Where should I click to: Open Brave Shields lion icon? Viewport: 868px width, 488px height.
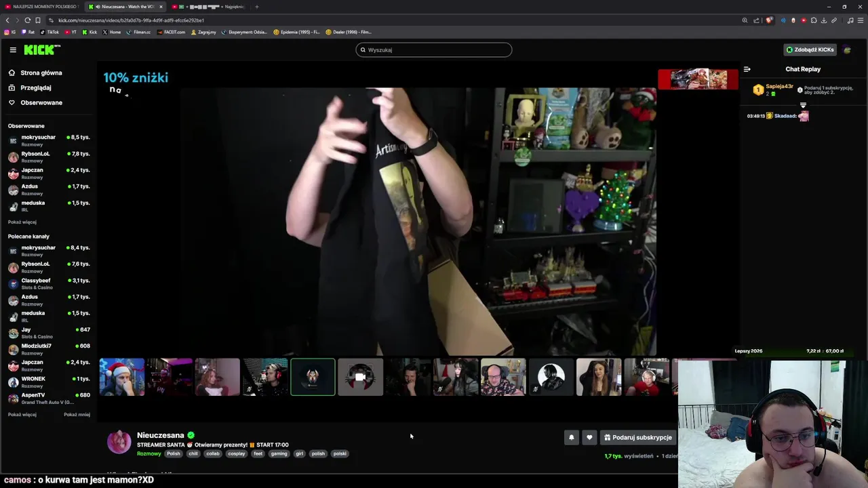coord(769,20)
